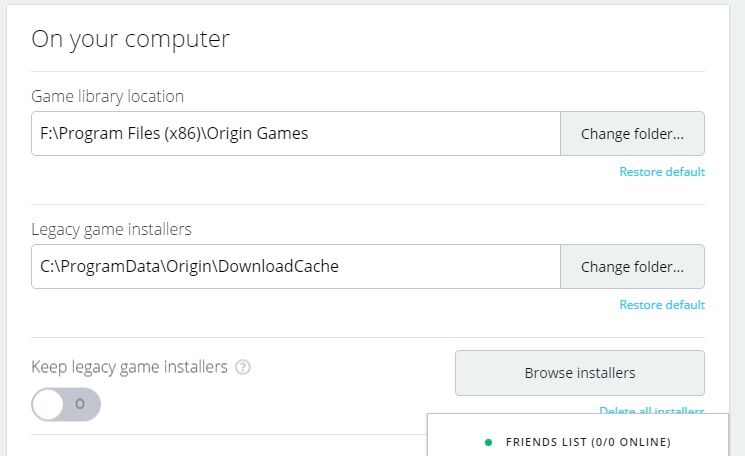
Task: Click the DownloadCache path field
Action: [295, 267]
